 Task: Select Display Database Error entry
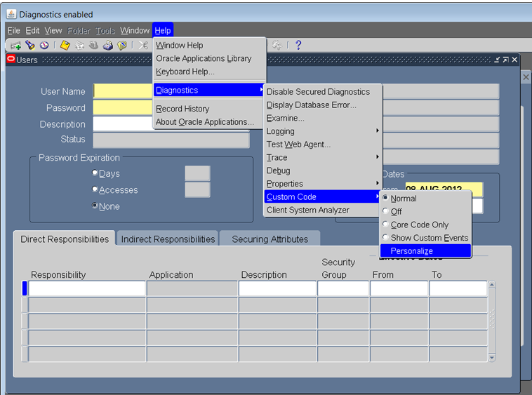tap(323, 105)
